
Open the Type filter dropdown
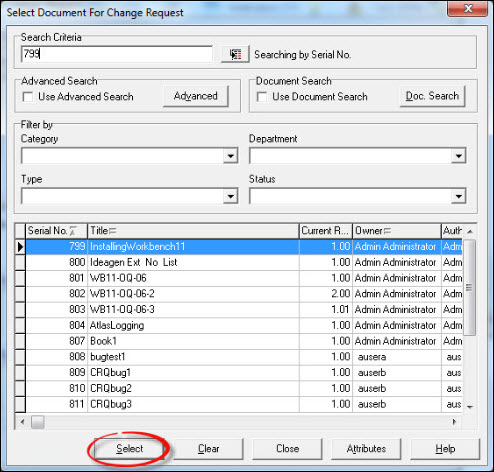(x=230, y=196)
